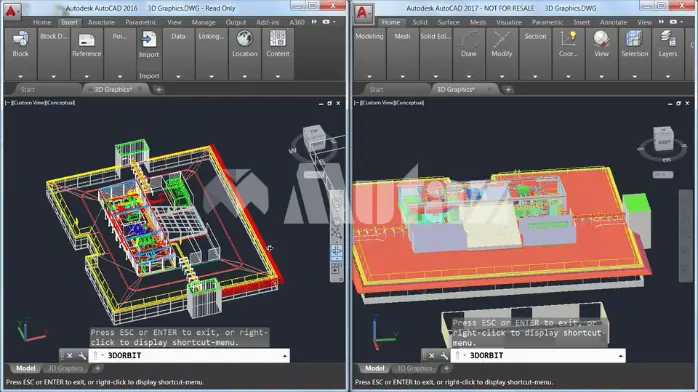This screenshot has width=698, height=392.
Task: Click ViewCube RIGHT face in AutoCAD 2017
Action: click(664, 142)
